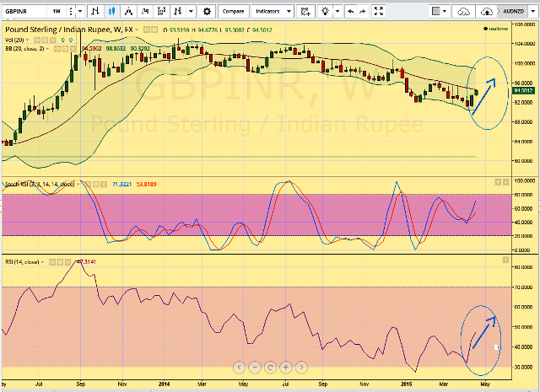Viewport: 540px width, 392px height.
Task: Reset chart view with circular arrow button
Action: coord(270,367)
